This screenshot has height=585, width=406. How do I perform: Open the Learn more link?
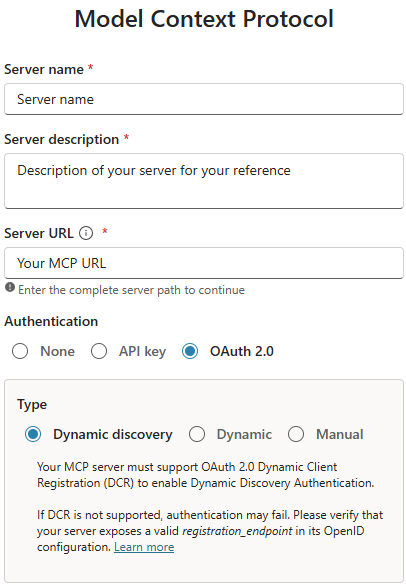144,547
